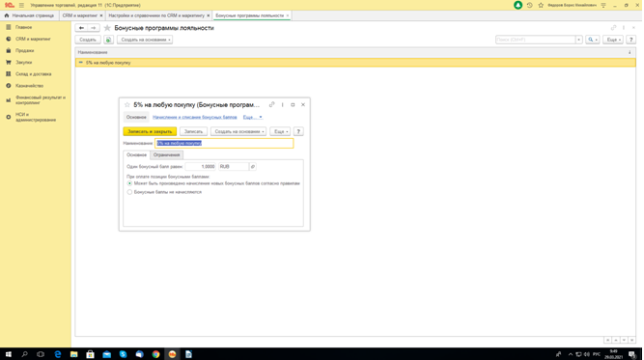Open the 1C main menu hamburger icon
The height and width of the screenshot is (360, 644).
pyautogui.click(x=21, y=5)
